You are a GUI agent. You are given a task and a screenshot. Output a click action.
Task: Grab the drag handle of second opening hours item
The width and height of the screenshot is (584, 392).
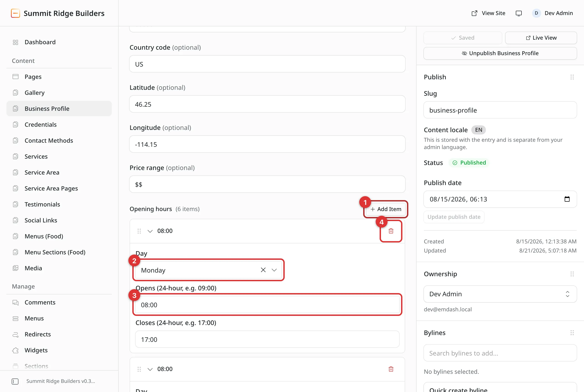pyautogui.click(x=139, y=369)
